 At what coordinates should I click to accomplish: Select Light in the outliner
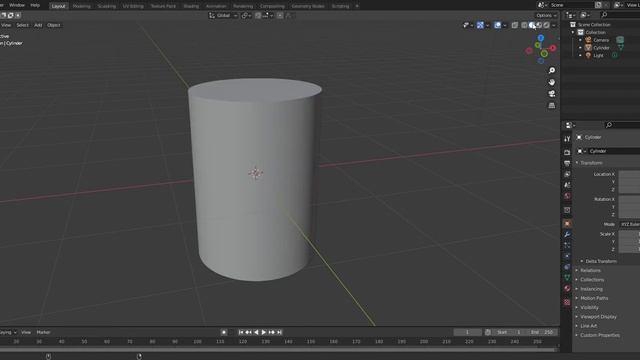click(598, 56)
